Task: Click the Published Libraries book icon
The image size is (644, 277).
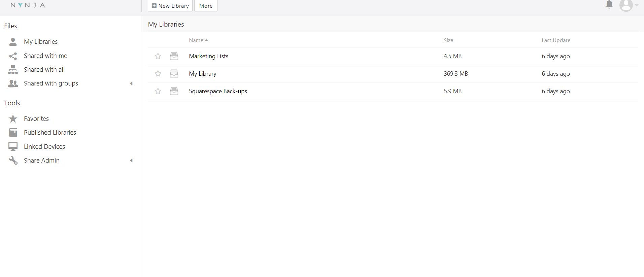Action: coord(13,133)
